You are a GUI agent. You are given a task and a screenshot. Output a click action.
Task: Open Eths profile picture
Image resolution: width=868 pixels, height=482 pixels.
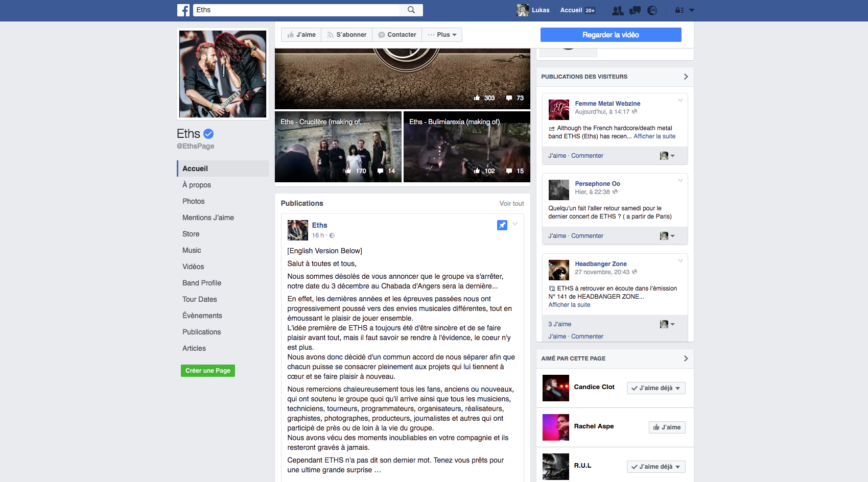coord(223,74)
